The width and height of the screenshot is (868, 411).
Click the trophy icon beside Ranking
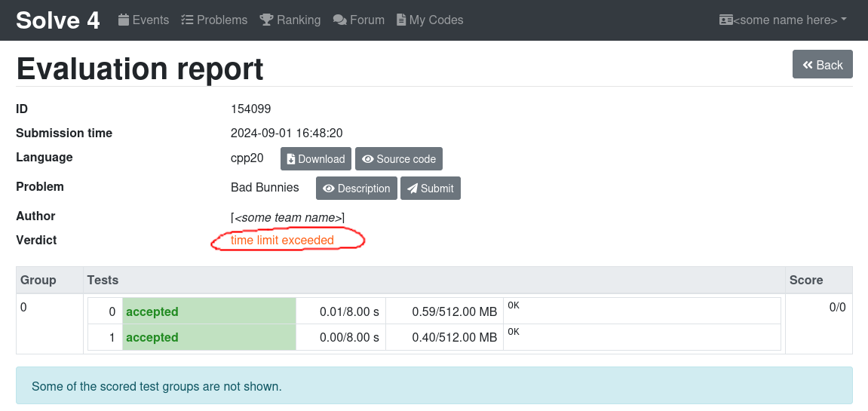266,20
